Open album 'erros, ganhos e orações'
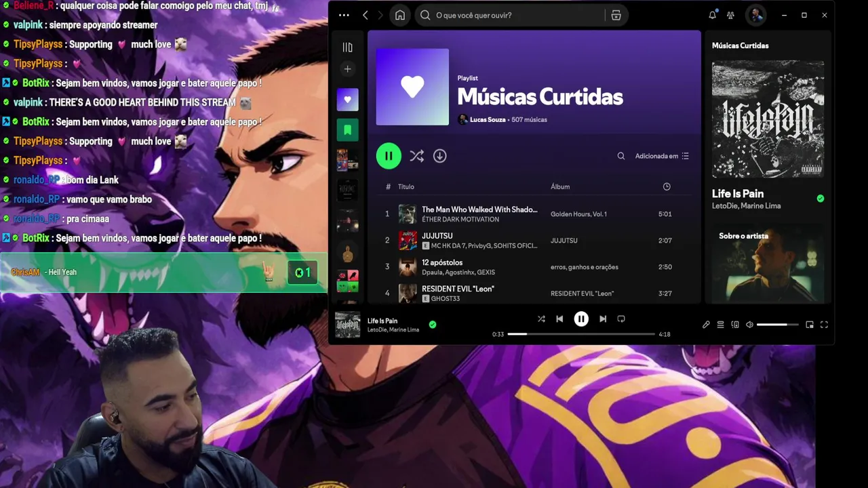 tap(585, 267)
